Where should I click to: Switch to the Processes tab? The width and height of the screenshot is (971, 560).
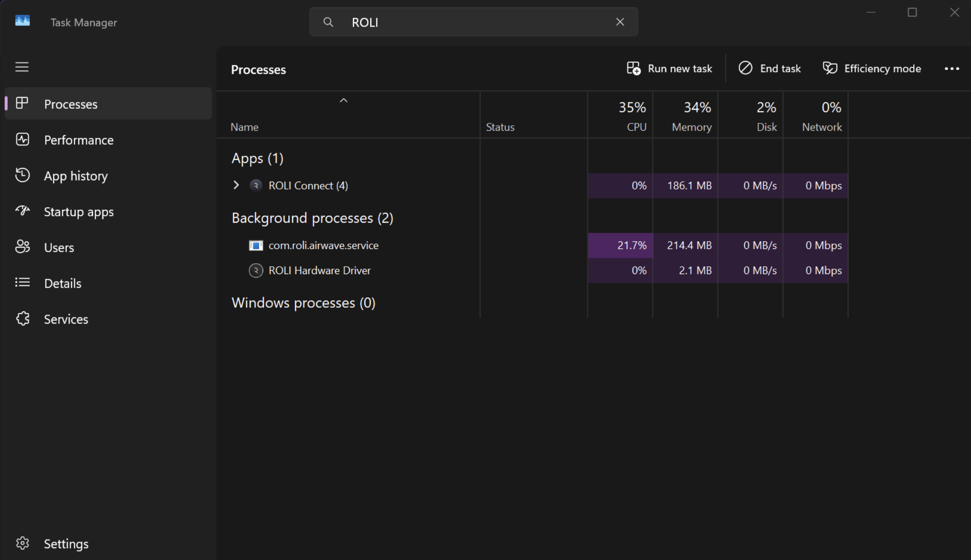(x=71, y=104)
